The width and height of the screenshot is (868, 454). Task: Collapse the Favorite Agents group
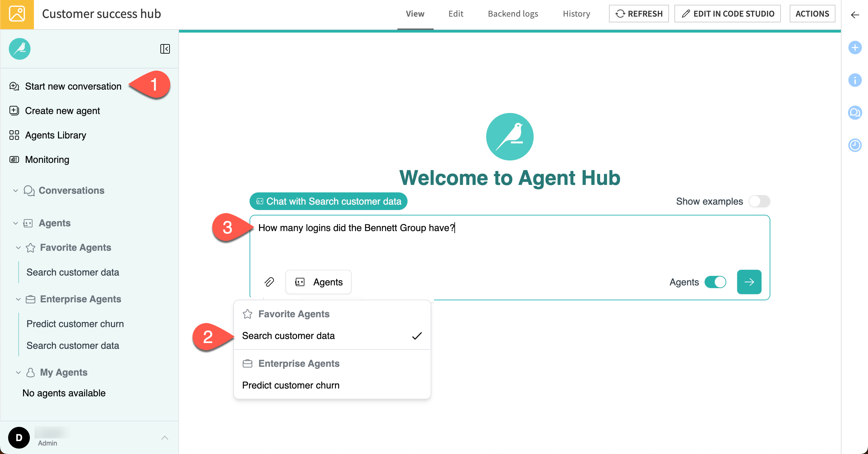point(19,248)
